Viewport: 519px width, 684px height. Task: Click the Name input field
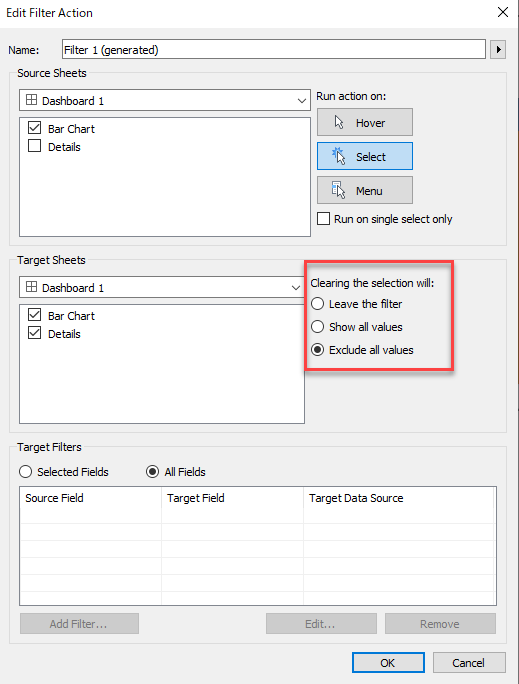(x=274, y=49)
